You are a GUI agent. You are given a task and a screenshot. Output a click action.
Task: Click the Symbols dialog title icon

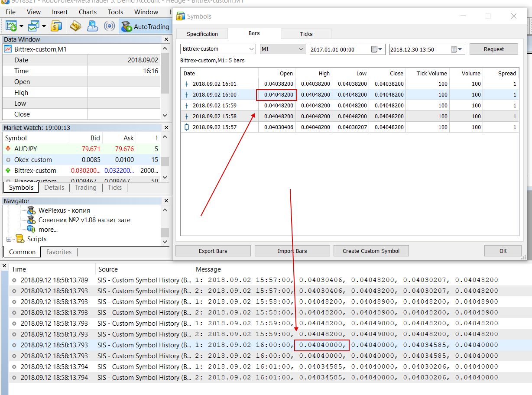pyautogui.click(x=181, y=16)
